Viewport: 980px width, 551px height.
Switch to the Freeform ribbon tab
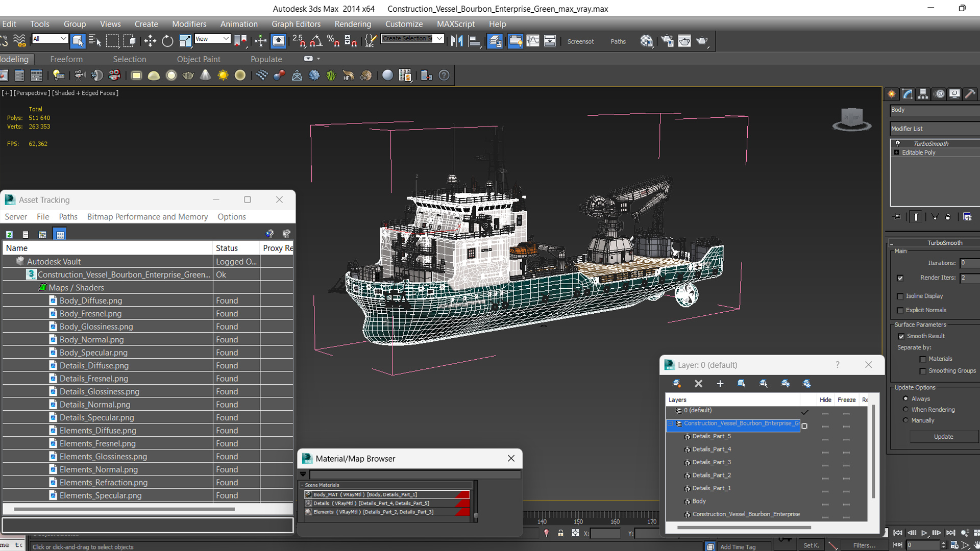point(66,59)
